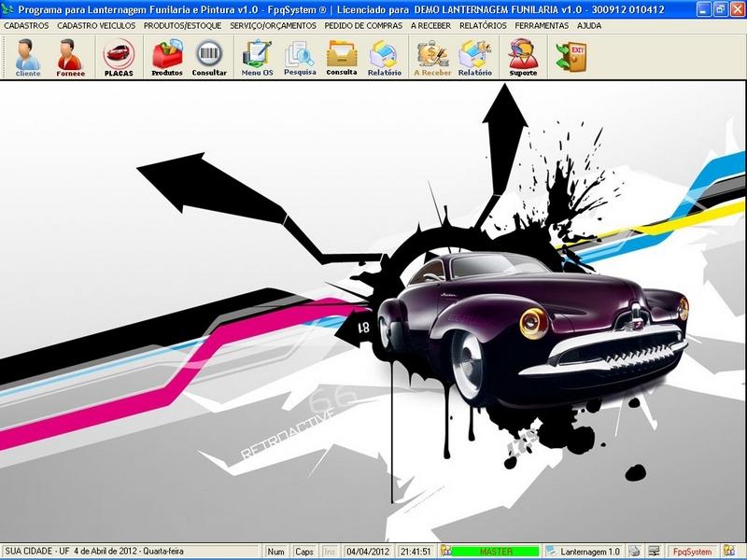This screenshot has height=560, width=747.
Task: Launch the Pesquisa search icon
Action: pyautogui.click(x=300, y=58)
